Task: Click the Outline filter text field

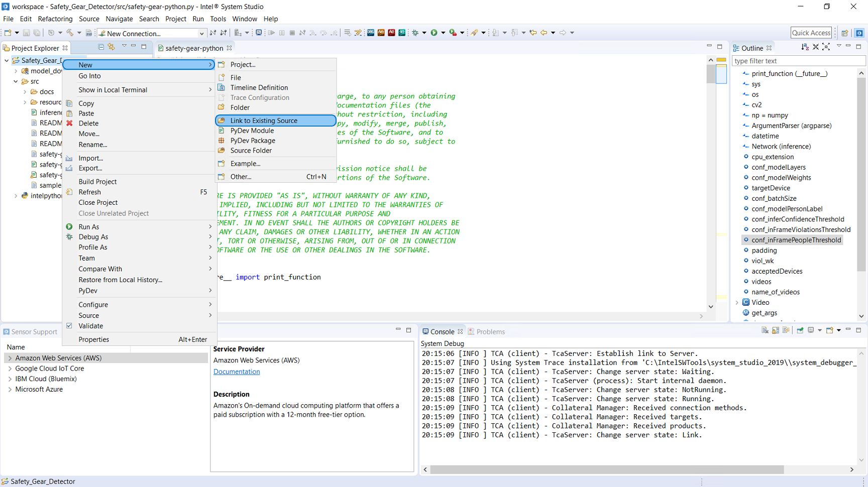Action: pyautogui.click(x=799, y=61)
